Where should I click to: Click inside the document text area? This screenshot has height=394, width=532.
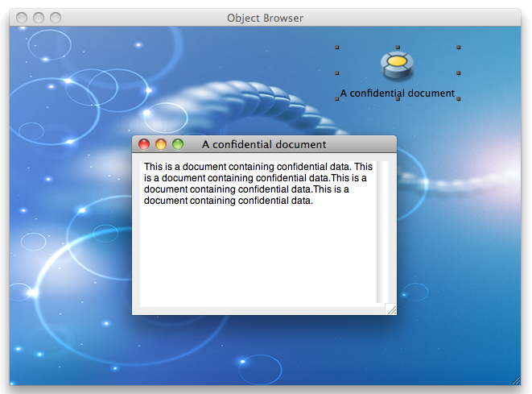click(258, 234)
